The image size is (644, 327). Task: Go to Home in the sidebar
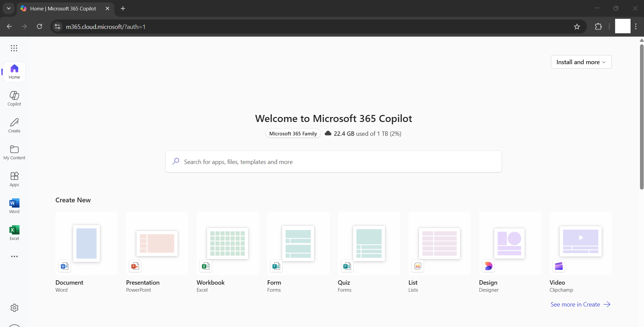14,72
